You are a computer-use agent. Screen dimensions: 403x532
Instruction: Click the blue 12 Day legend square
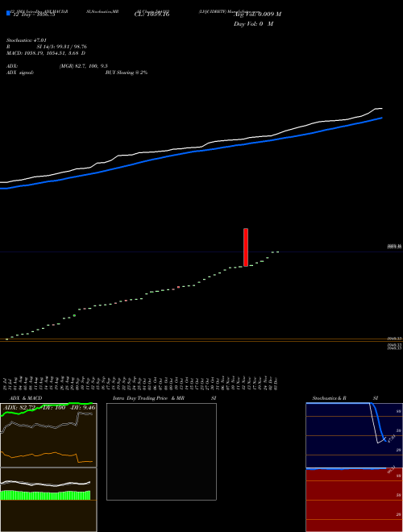[9, 14]
